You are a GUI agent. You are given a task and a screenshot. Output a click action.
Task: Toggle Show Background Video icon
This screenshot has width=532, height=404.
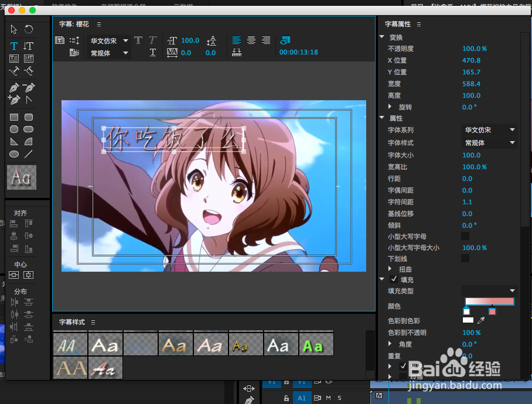[x=285, y=40]
